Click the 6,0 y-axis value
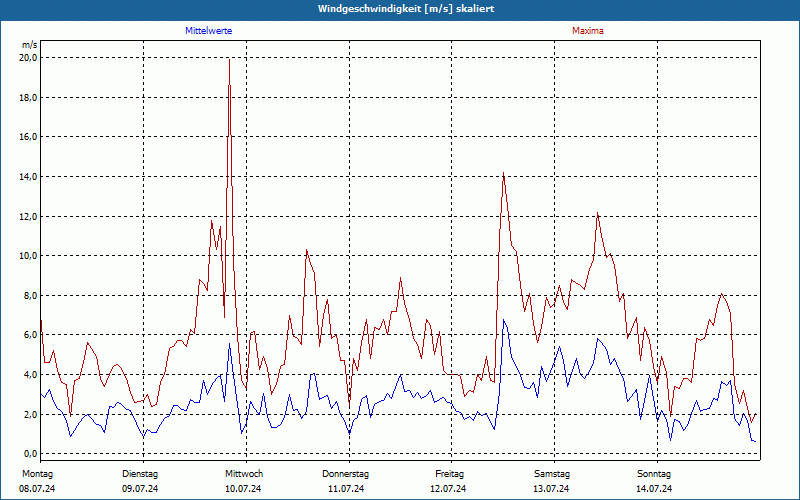The height and width of the screenshot is (500, 800). pos(31,335)
